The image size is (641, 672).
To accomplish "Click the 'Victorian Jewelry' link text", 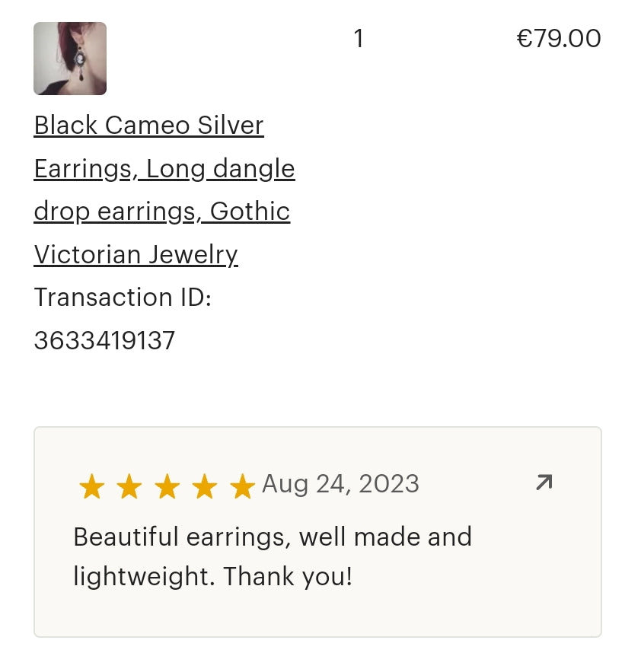I will coord(136,254).
